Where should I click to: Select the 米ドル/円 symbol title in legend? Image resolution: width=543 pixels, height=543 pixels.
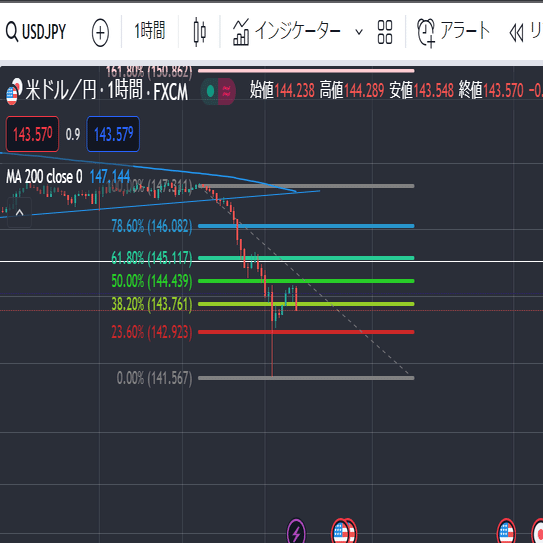[107, 91]
